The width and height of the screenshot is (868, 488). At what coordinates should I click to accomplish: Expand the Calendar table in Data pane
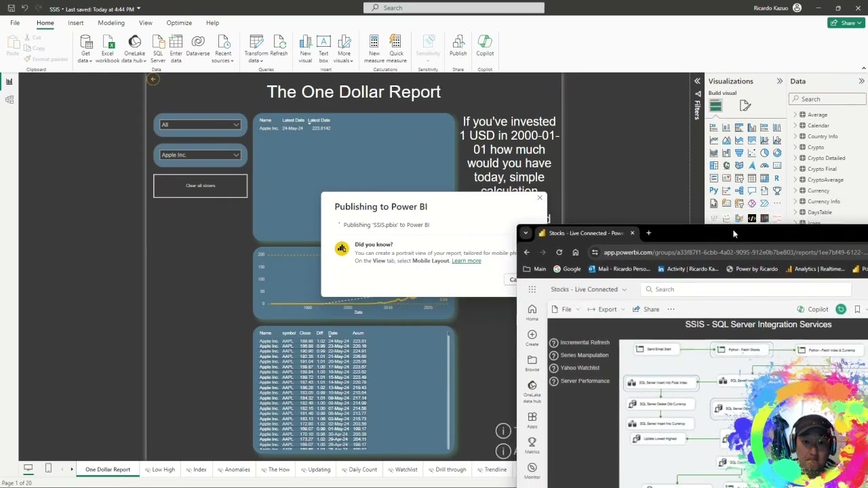pyautogui.click(x=795, y=125)
